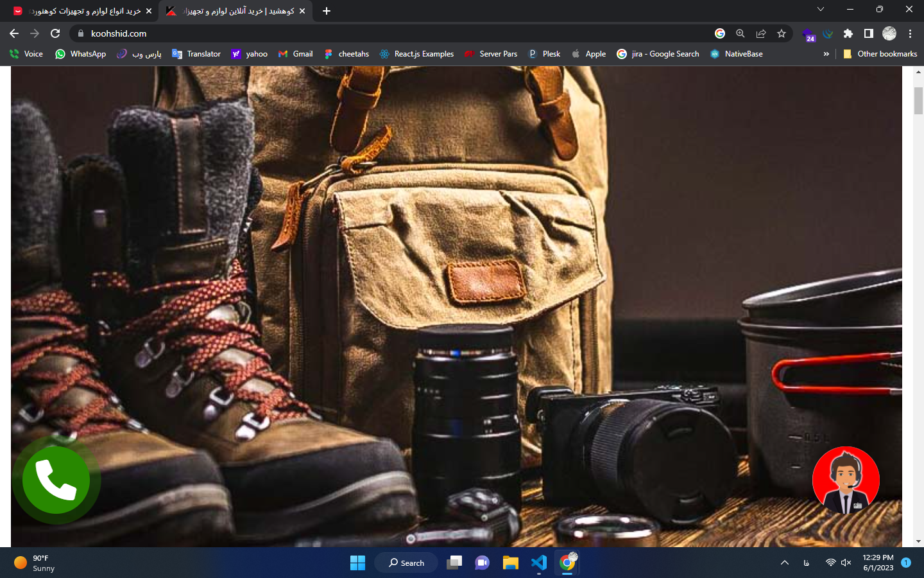Reload the current page
924x578 pixels.
tap(55, 33)
